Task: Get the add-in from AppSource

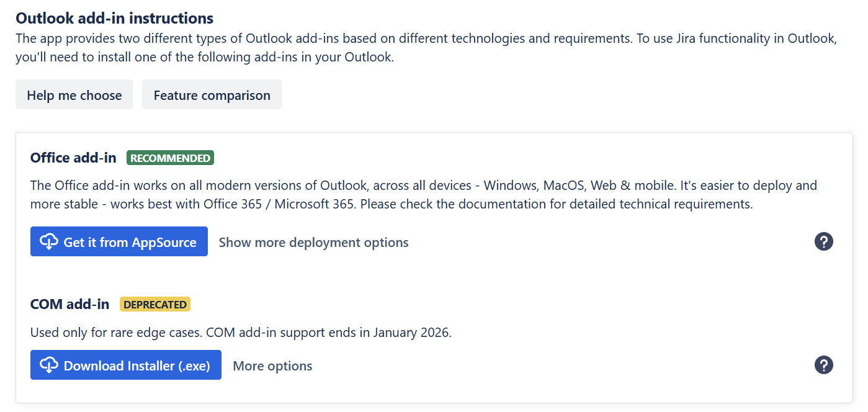Action: pos(130,242)
